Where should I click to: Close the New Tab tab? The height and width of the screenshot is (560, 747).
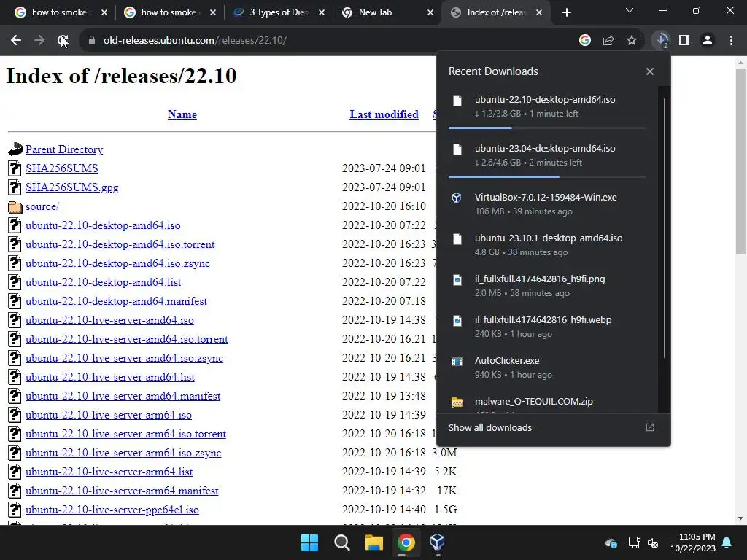[430, 12]
